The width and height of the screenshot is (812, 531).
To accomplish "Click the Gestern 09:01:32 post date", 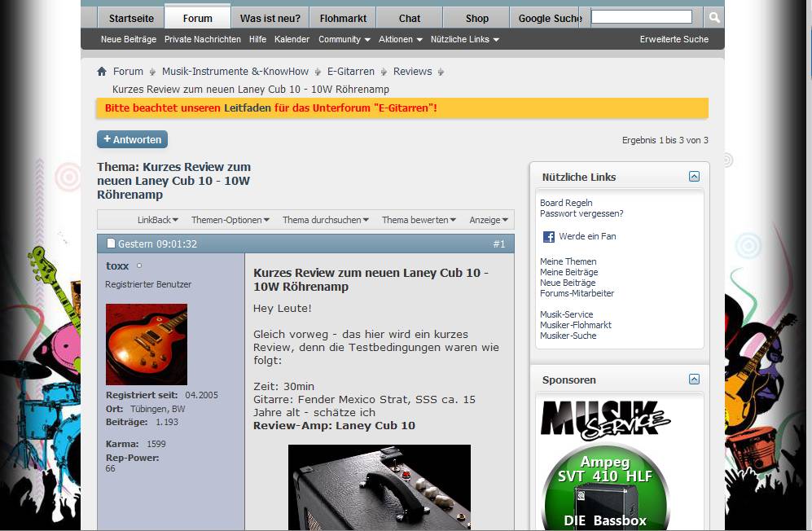I will (x=157, y=244).
